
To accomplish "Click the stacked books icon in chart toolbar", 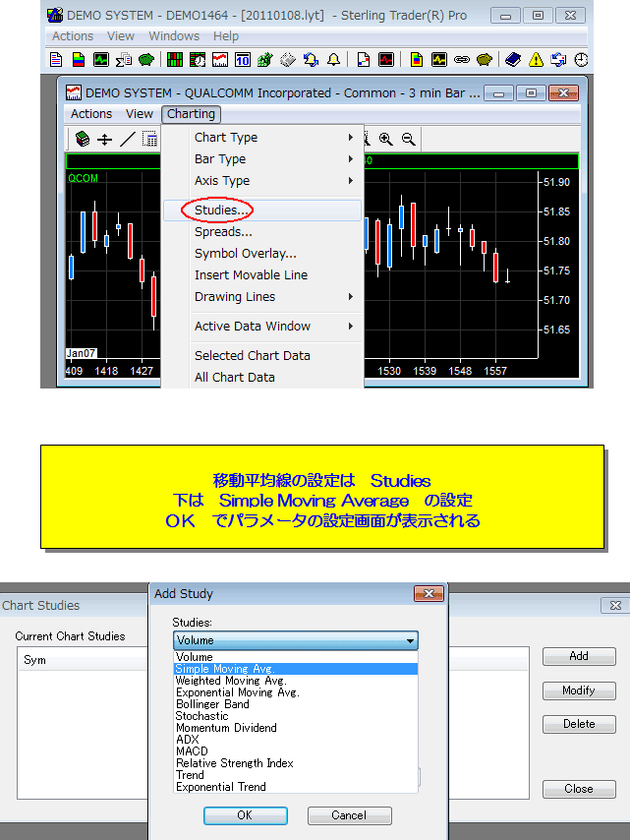I will (x=83, y=140).
